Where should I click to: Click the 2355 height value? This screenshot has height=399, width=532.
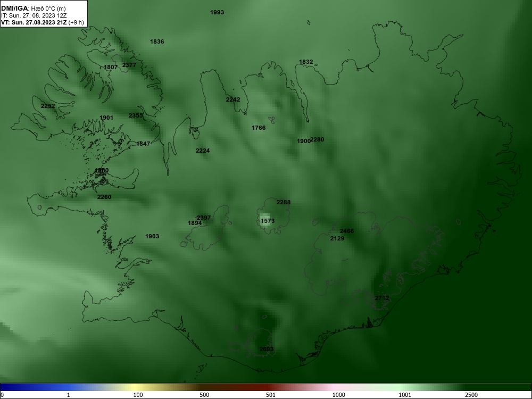[x=136, y=115]
